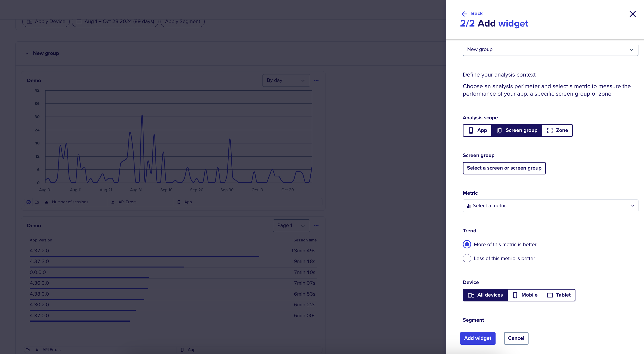Click Select a screen or screen group
This screenshot has width=644, height=354.
(504, 168)
